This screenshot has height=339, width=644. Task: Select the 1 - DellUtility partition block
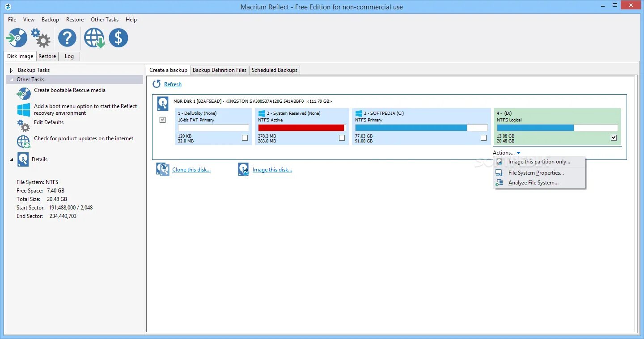tap(213, 126)
